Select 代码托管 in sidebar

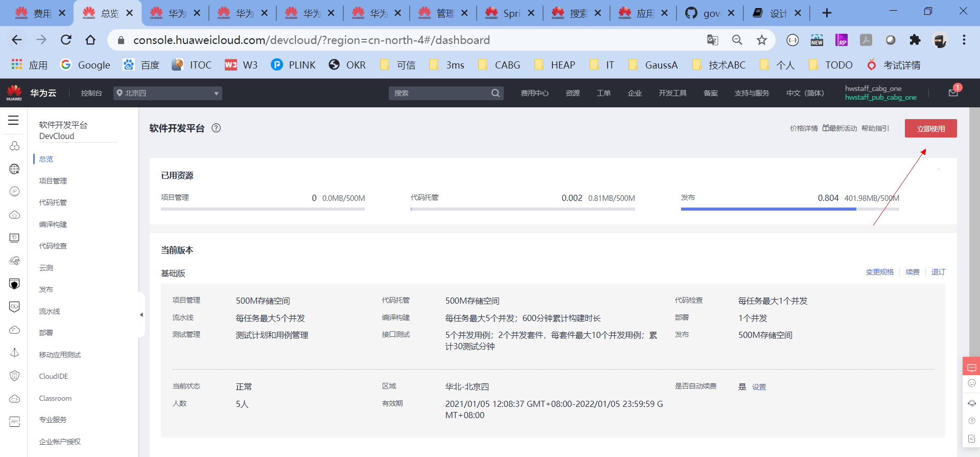53,202
